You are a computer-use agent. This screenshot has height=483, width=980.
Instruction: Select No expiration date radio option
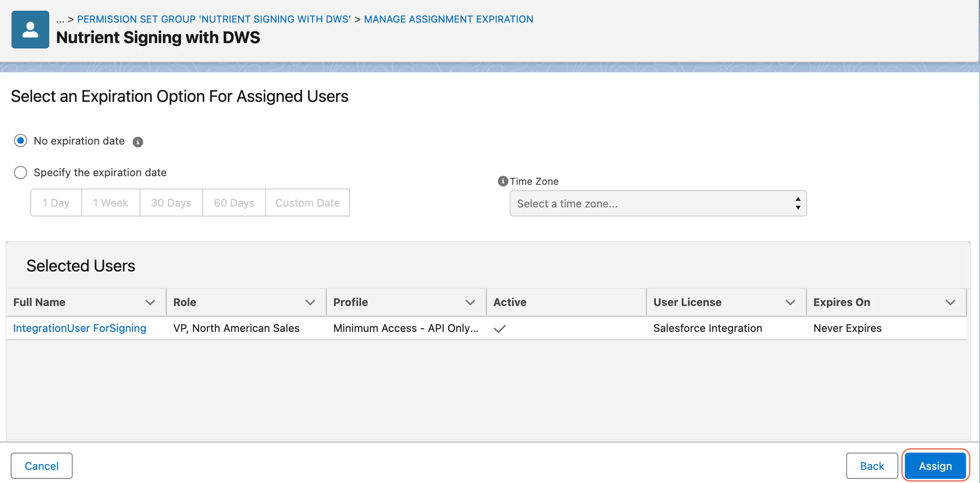pos(21,140)
